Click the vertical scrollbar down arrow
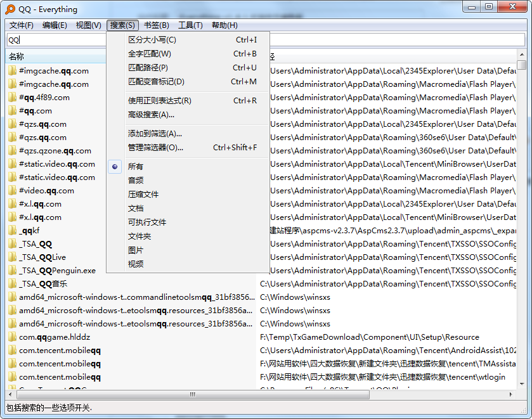 pyautogui.click(x=521, y=384)
